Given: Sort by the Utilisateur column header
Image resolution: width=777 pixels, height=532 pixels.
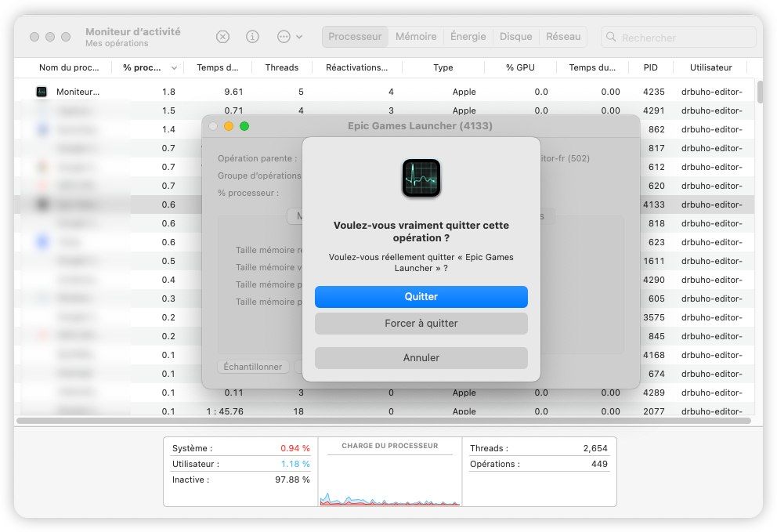Looking at the screenshot, I should (x=710, y=67).
